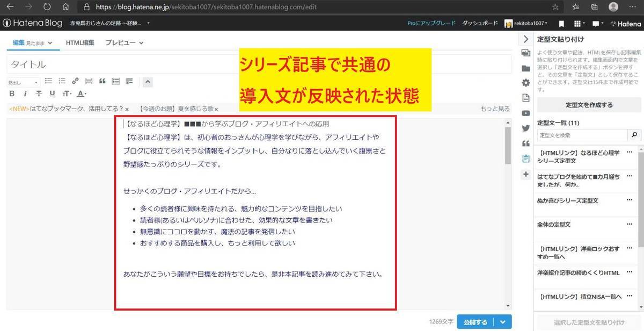Open the past articles document panel
The image size is (644, 331).
tap(526, 98)
